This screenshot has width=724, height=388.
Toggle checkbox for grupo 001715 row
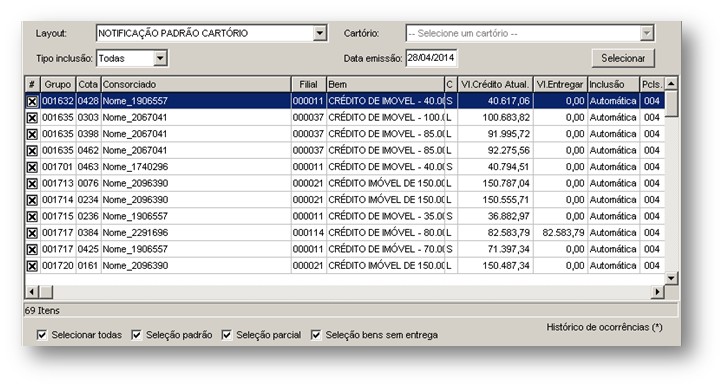pyautogui.click(x=32, y=217)
